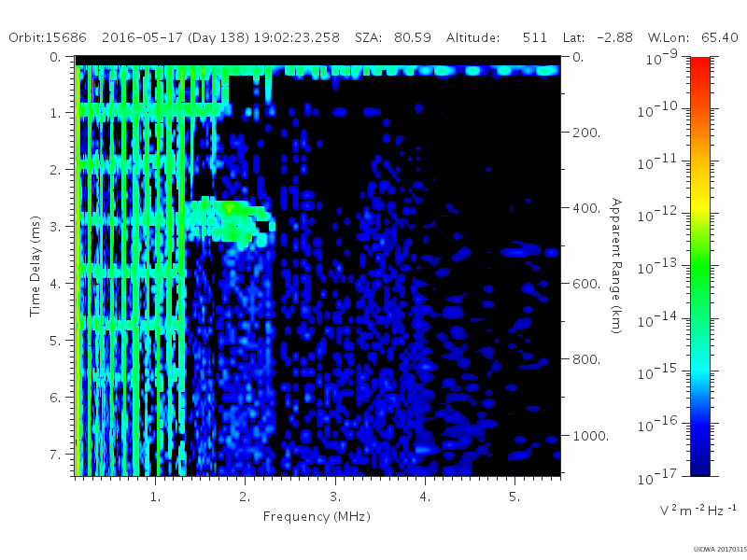
Task: Click the 600. Apparent Range tick label
Action: [x=586, y=284]
